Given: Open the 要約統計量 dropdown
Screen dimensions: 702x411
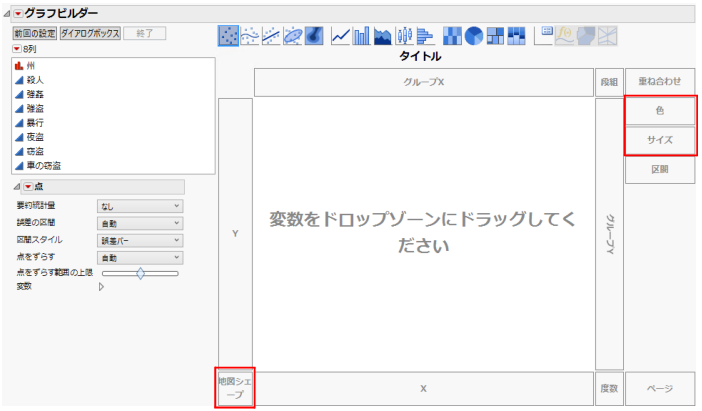Looking at the screenshot, I should (140, 206).
